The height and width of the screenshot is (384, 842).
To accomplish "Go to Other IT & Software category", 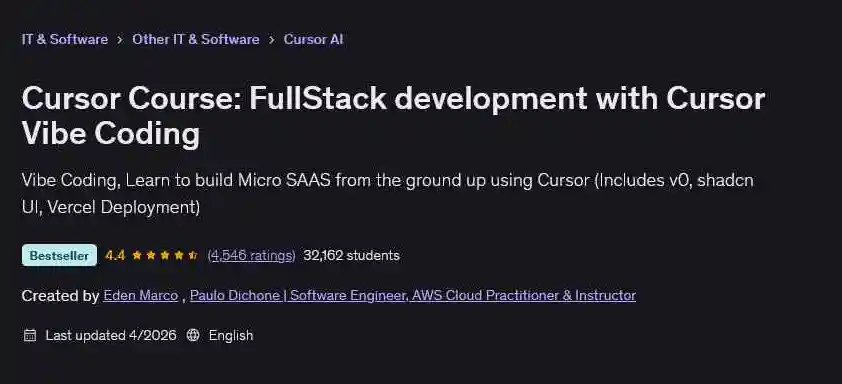I will 195,39.
